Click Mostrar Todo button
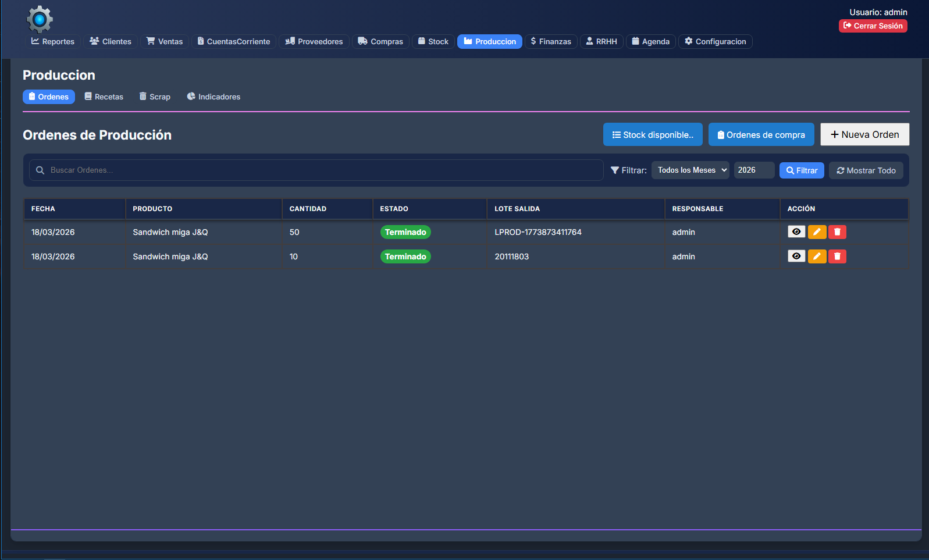Image resolution: width=929 pixels, height=560 pixels. click(866, 170)
